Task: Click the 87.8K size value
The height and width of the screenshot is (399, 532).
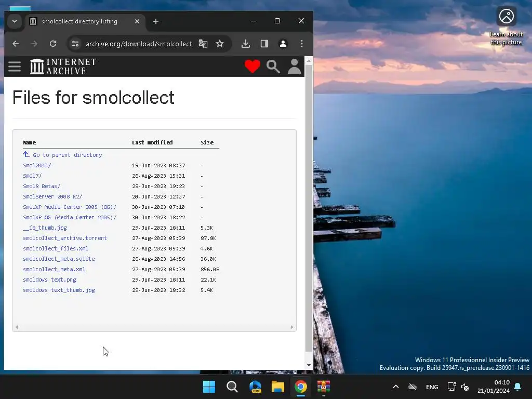Action: tap(208, 238)
